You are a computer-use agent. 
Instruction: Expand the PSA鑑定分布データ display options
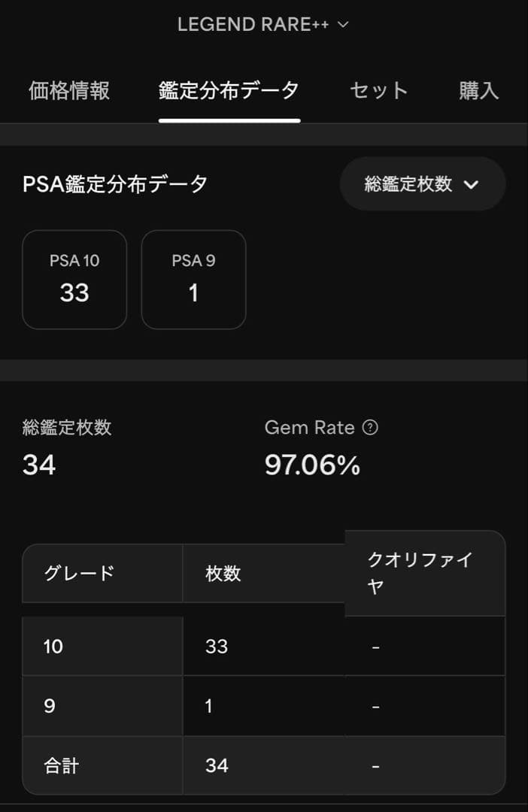[x=423, y=183]
